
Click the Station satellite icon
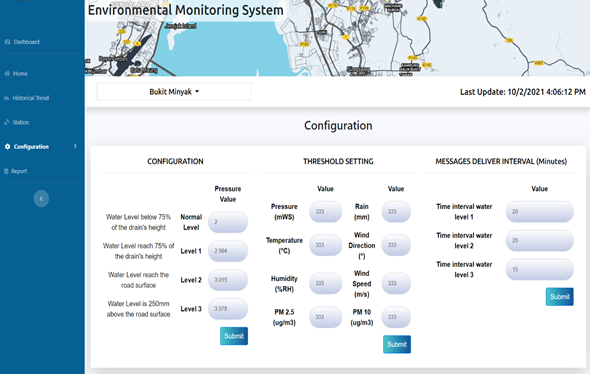(x=7, y=122)
